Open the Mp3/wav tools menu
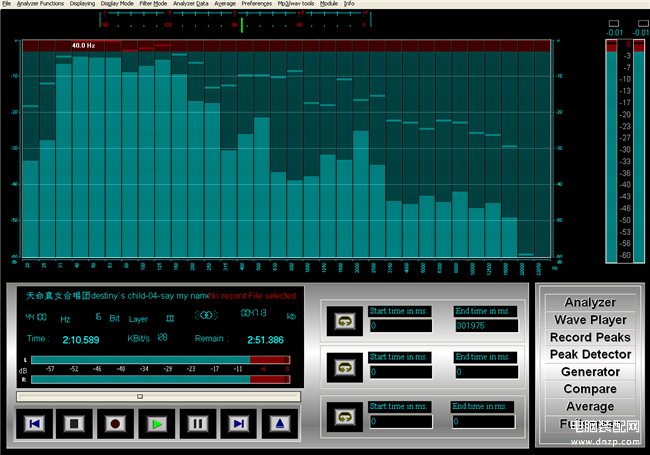Image resolution: width=650 pixels, height=455 pixels. tap(296, 4)
